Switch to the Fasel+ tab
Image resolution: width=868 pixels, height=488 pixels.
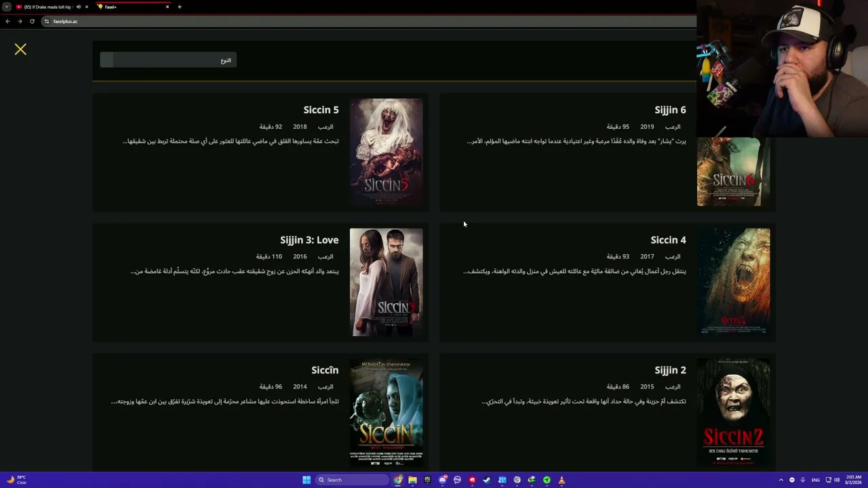click(132, 7)
